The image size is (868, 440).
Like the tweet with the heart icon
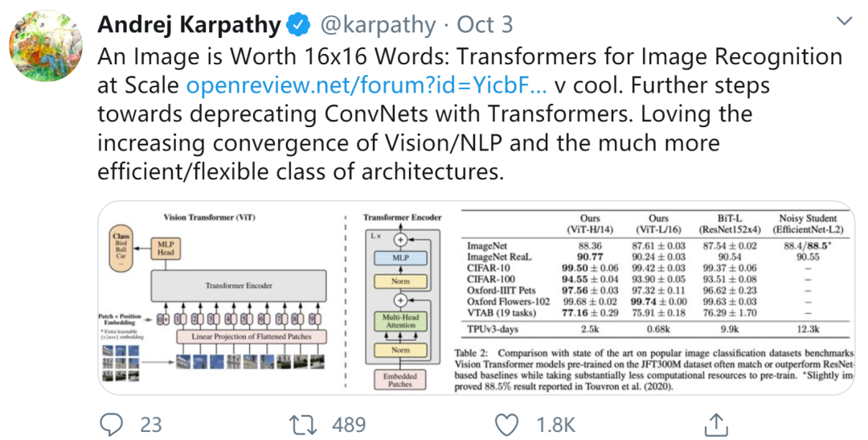pos(506,423)
